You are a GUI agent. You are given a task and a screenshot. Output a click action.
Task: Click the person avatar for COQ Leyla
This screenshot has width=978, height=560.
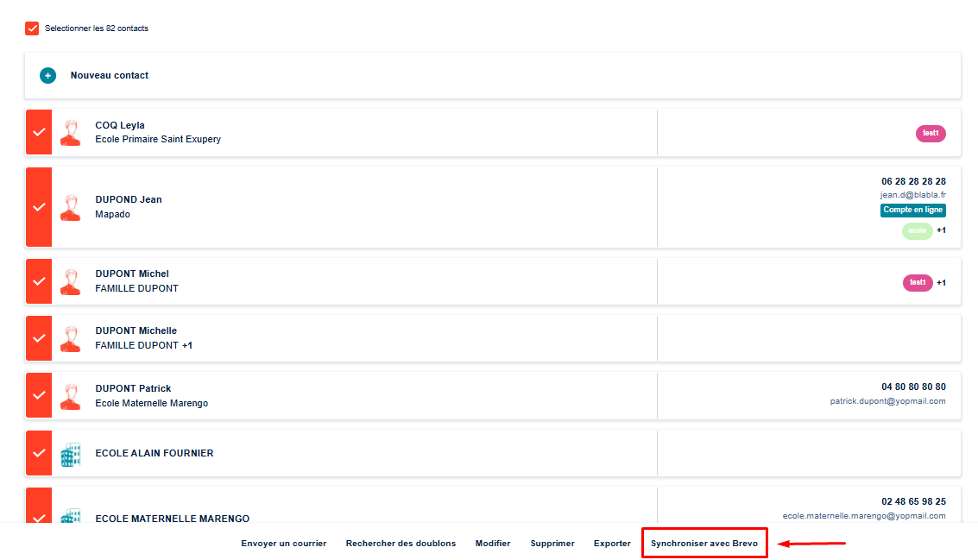(x=70, y=133)
